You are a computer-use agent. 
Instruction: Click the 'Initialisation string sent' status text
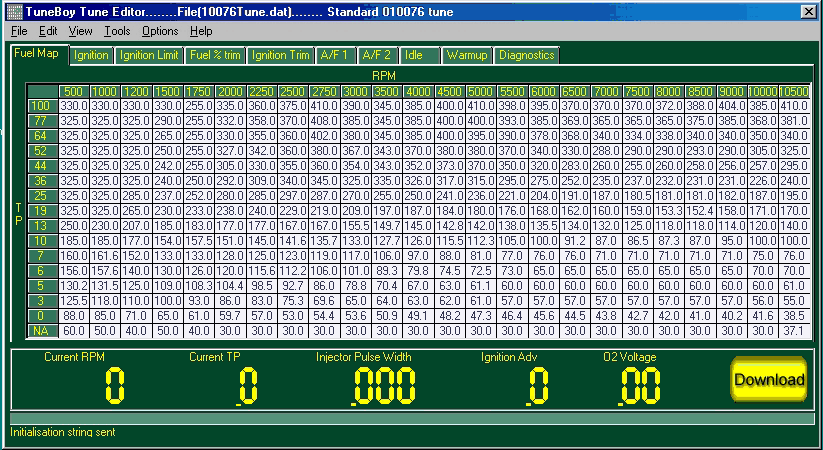(x=62, y=433)
